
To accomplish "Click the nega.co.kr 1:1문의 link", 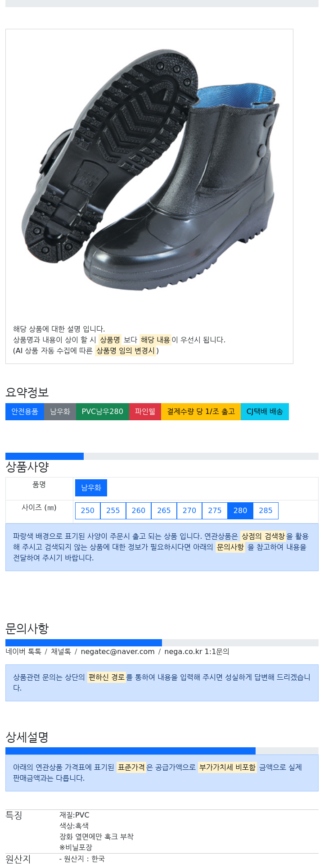I will tap(197, 652).
